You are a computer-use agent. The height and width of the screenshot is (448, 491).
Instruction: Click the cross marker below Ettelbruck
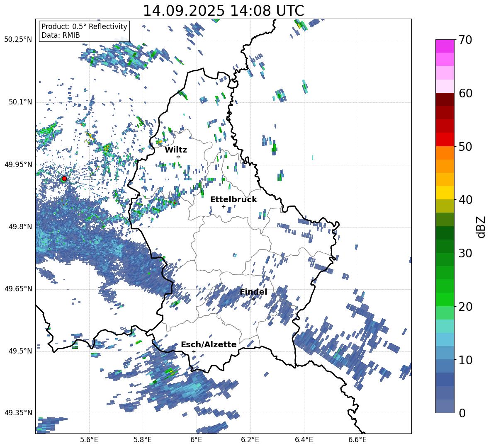click(224, 206)
